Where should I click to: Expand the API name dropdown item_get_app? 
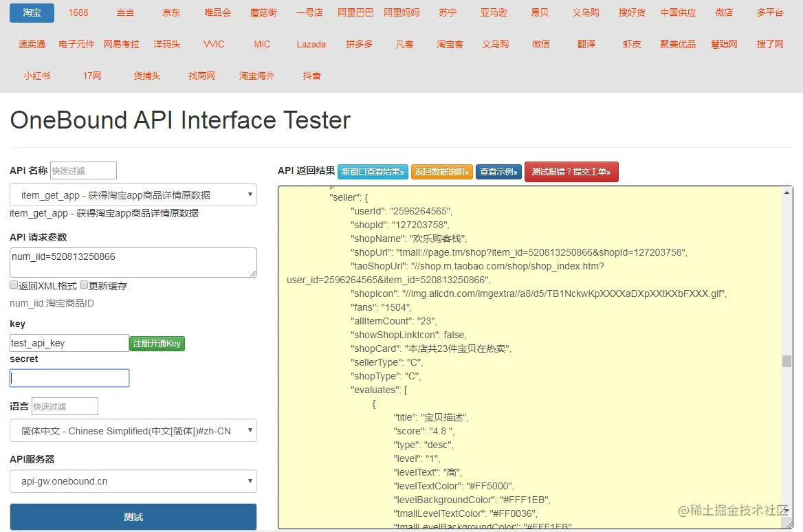click(x=133, y=195)
